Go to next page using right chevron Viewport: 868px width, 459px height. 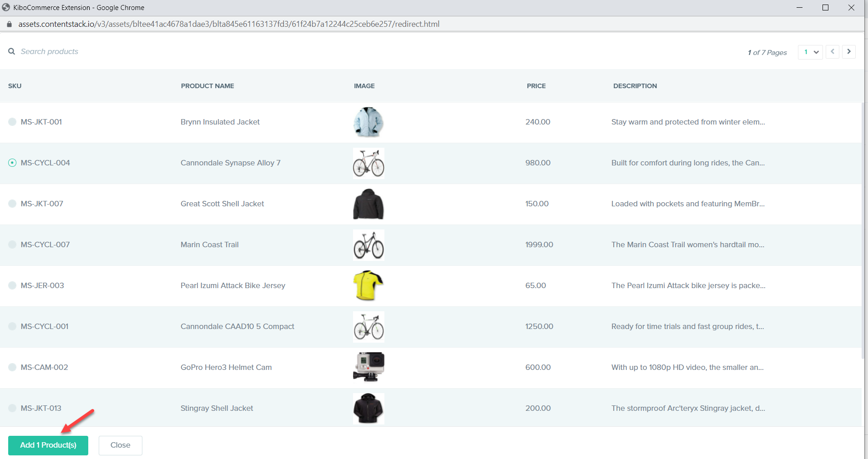848,51
